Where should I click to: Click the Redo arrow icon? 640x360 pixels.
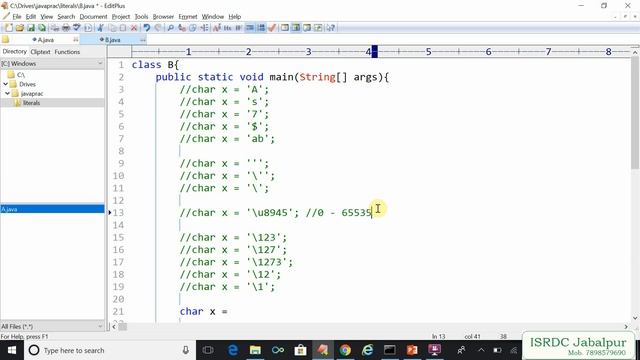pyautogui.click(x=158, y=28)
